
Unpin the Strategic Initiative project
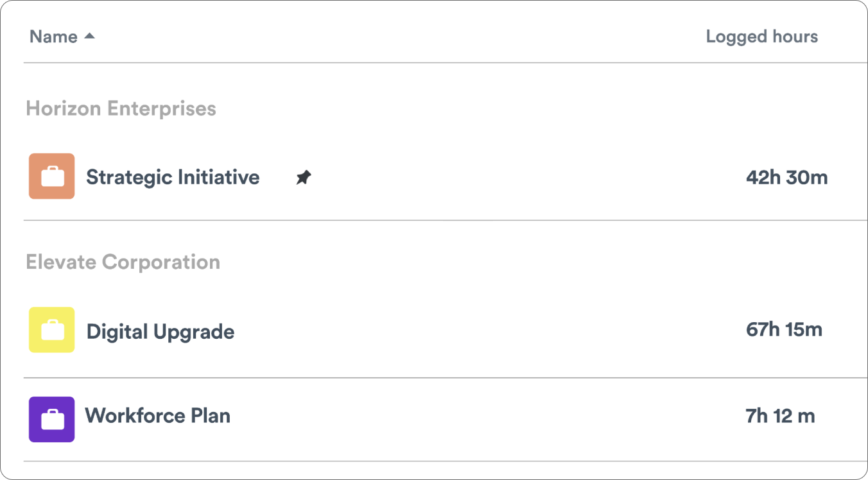point(303,178)
